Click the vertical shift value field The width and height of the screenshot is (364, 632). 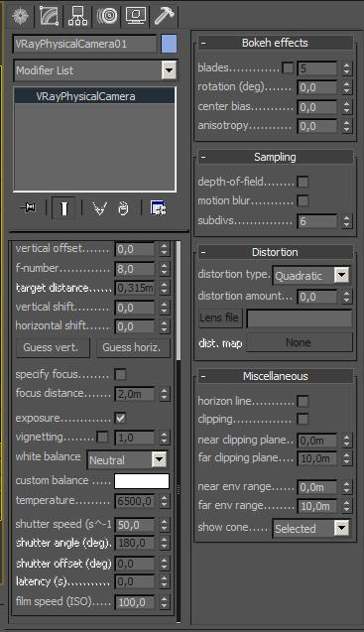coord(135,308)
